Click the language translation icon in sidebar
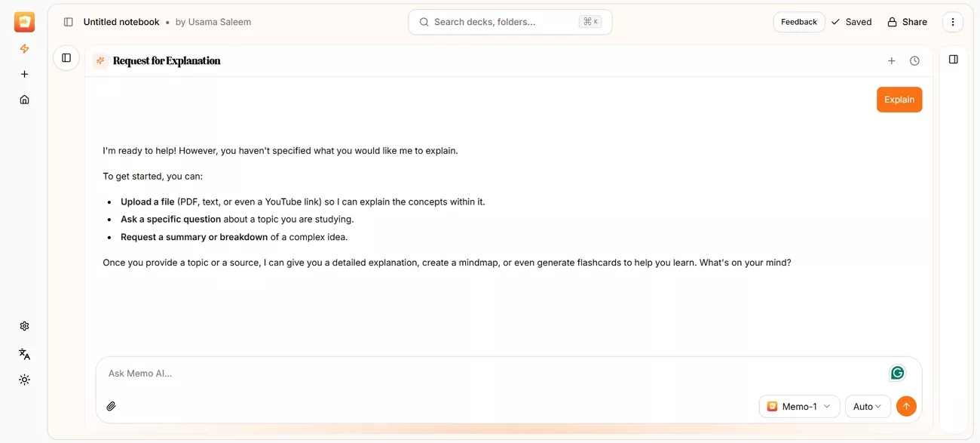The height and width of the screenshot is (443, 980). (23, 353)
